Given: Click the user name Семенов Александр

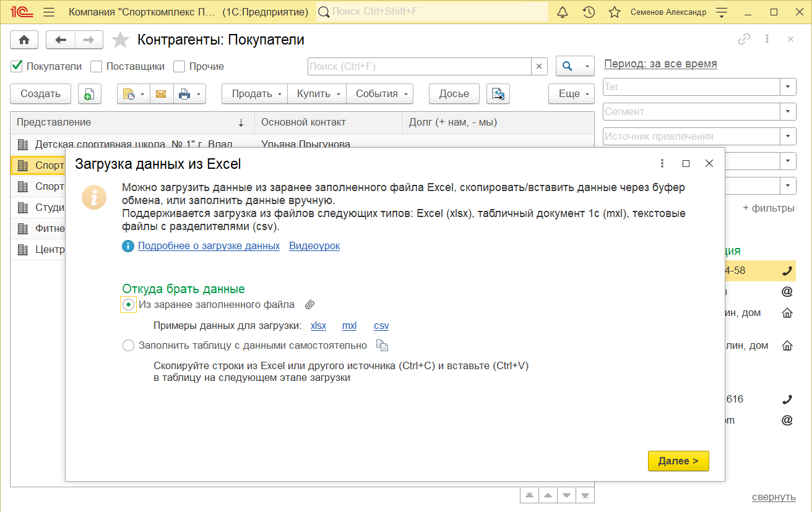Looking at the screenshot, I should click(x=668, y=12).
